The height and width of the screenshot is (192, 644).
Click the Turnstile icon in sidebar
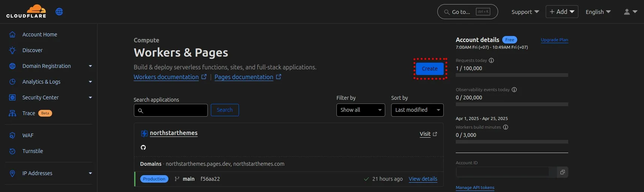[x=12, y=151]
